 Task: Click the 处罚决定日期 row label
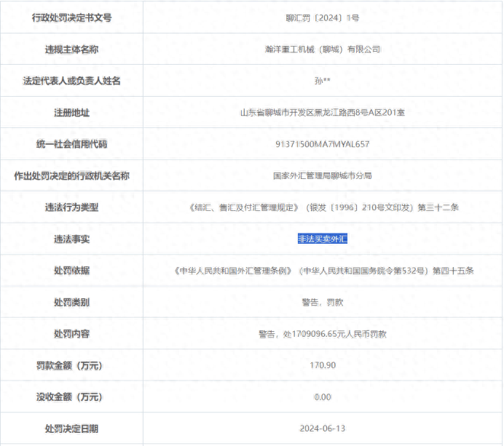(x=71, y=429)
